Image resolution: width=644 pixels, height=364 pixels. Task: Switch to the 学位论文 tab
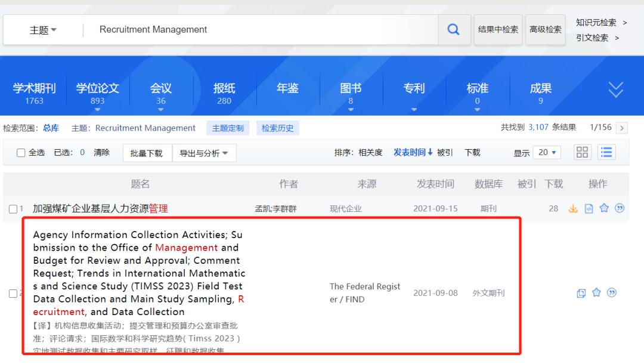(97, 90)
